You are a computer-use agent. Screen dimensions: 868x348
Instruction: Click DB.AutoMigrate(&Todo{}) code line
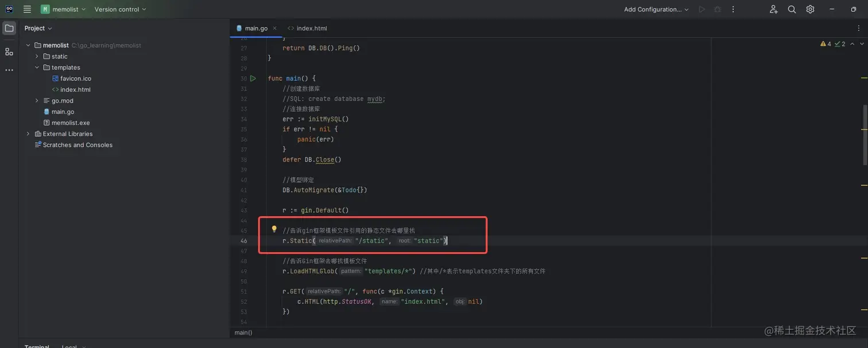(324, 190)
